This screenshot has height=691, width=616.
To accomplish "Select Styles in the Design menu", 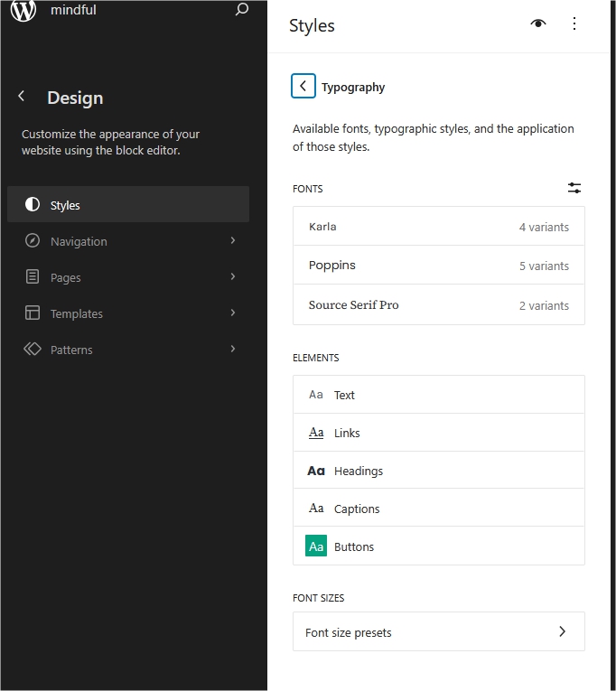I will click(x=128, y=205).
